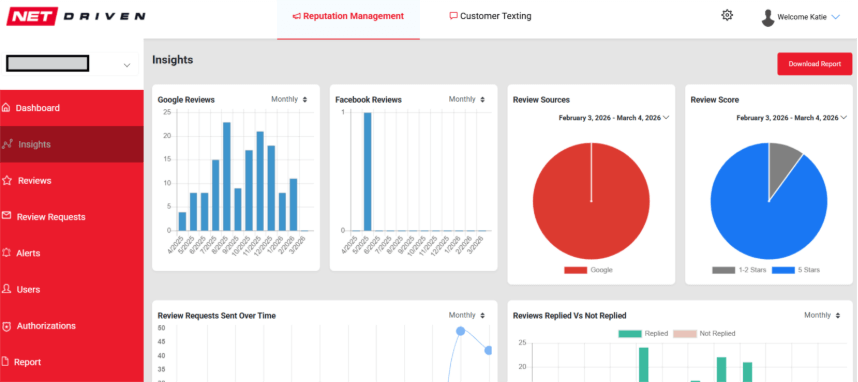
Task: Click the Report document icon
Action: click(6, 362)
